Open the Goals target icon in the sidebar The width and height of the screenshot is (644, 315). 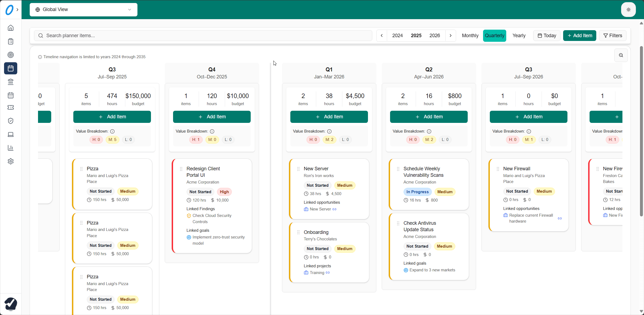click(x=11, y=55)
